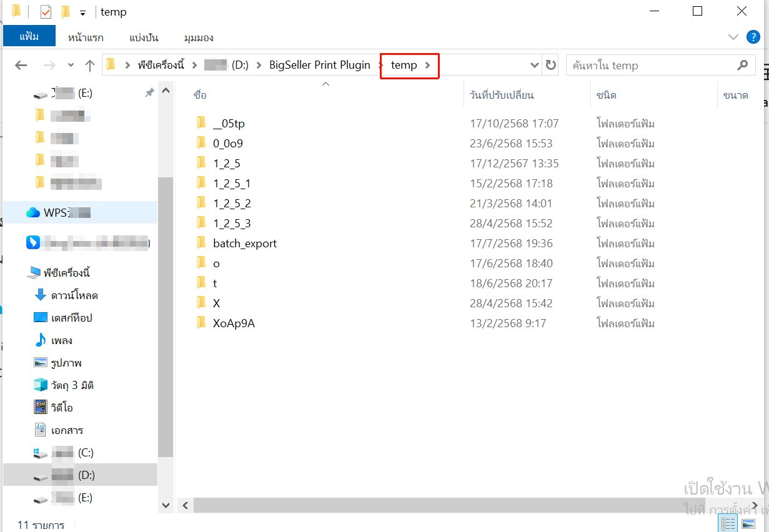
Task: Open recent locations dropdown arrow
Action: tap(71, 66)
